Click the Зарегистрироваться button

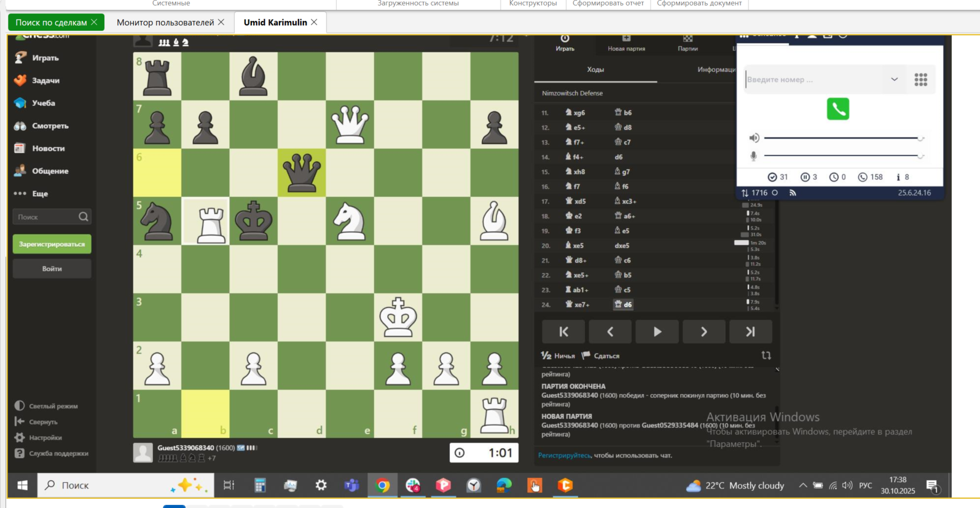tap(52, 244)
